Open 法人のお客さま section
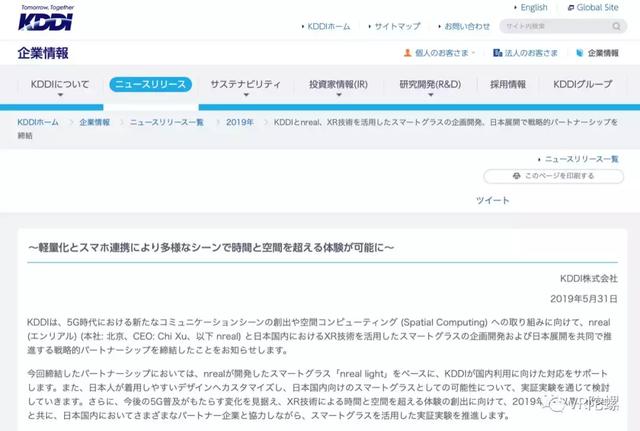Screen dimensions: 640x431 tap(531, 53)
